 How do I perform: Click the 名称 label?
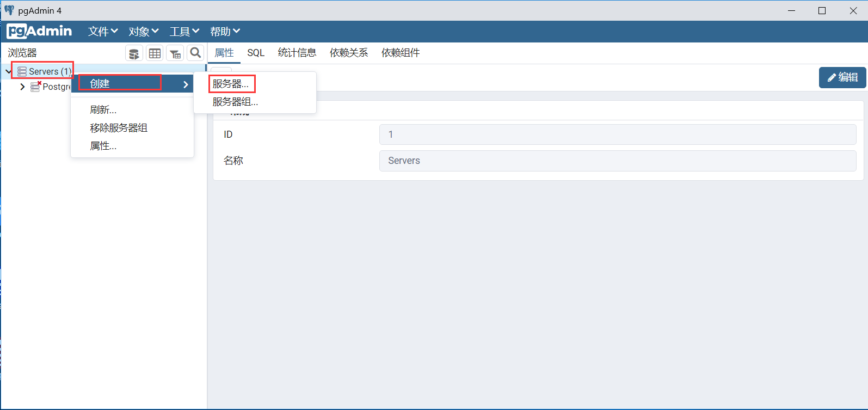click(233, 161)
